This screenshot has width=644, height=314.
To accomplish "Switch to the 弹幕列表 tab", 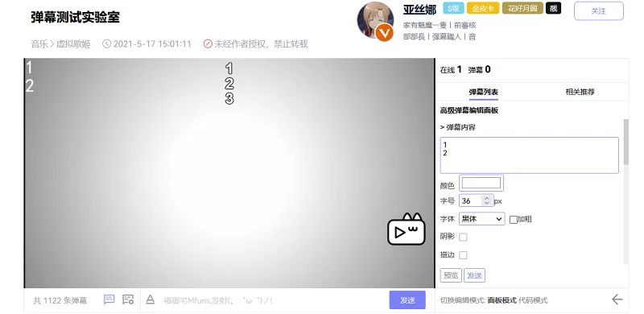I will (x=484, y=92).
